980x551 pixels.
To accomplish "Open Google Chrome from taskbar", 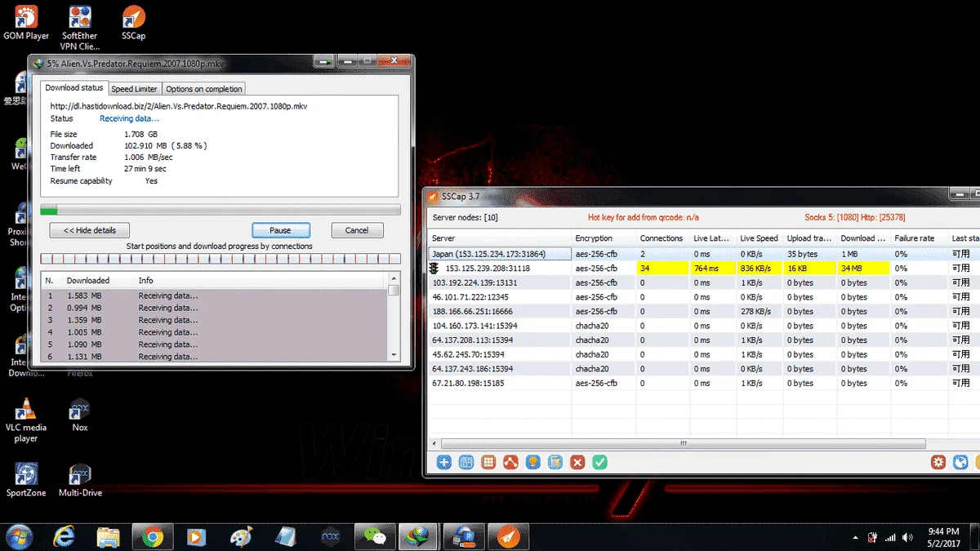I will click(x=152, y=536).
